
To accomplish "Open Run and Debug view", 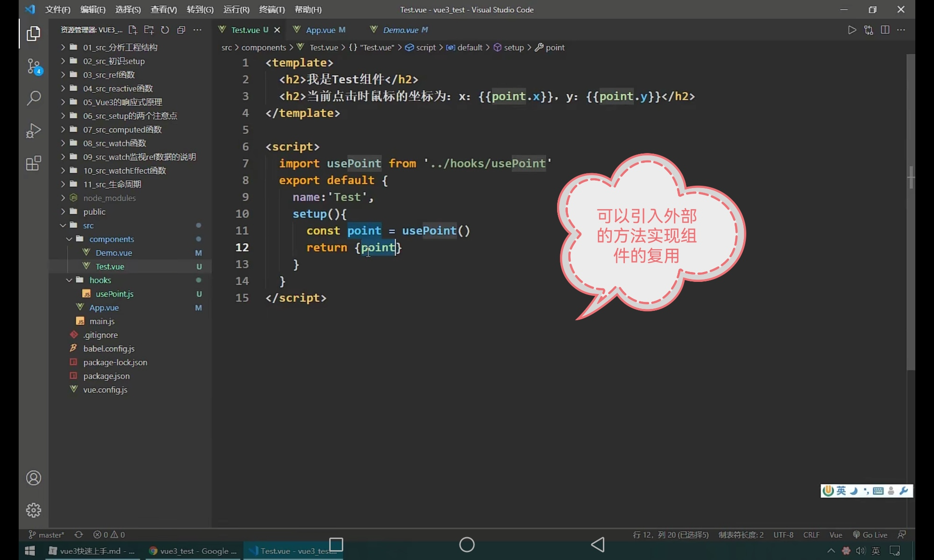I will pos(34,131).
